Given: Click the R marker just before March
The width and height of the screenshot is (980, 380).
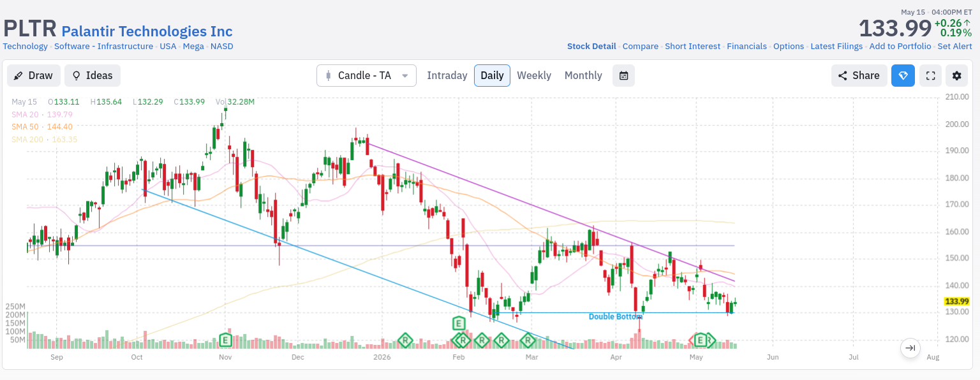Looking at the screenshot, I should point(527,340).
